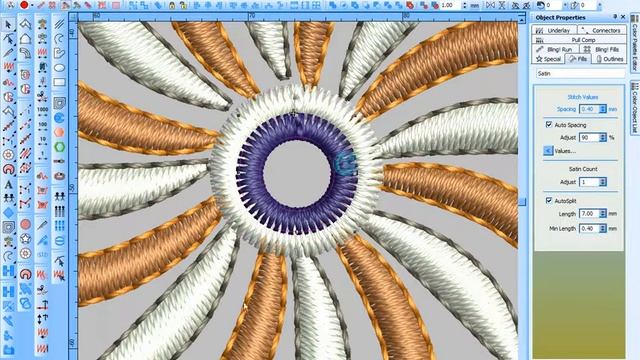Toggle the AutoSplit checkbox
Screen dimensions: 640x360
click(549, 200)
